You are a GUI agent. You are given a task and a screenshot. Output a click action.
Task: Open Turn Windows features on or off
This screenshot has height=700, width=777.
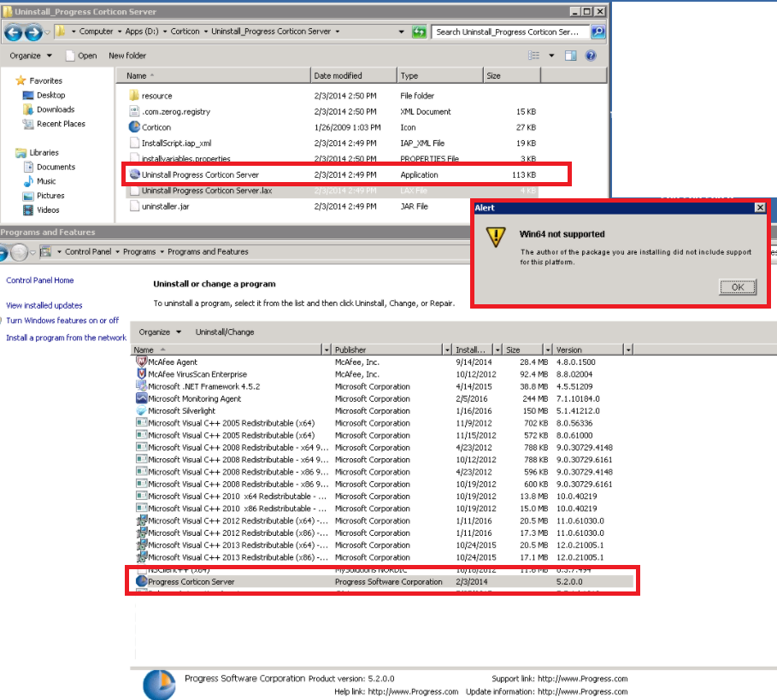pos(62,321)
